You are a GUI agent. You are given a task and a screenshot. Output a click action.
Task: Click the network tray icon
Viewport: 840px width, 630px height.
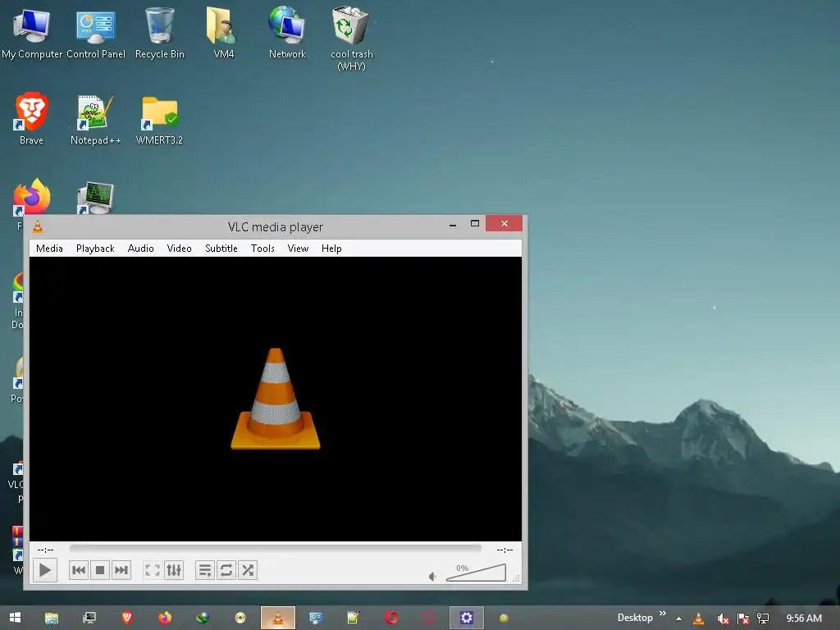pos(763,619)
